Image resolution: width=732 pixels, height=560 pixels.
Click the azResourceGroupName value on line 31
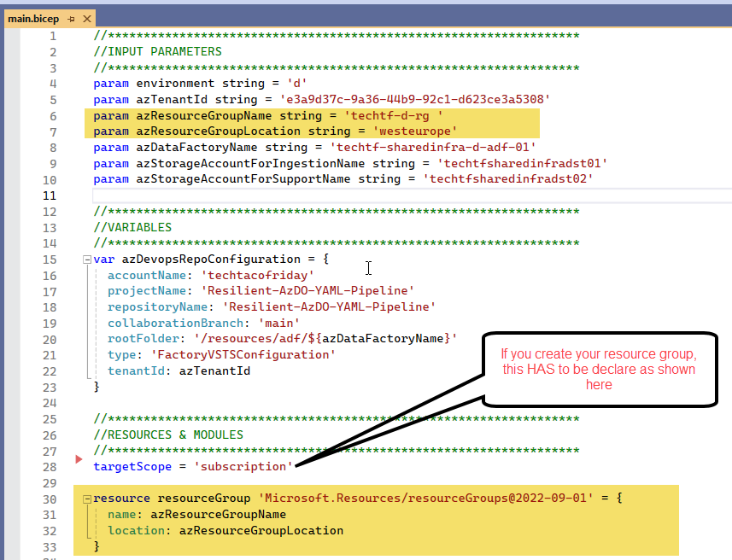click(x=218, y=515)
